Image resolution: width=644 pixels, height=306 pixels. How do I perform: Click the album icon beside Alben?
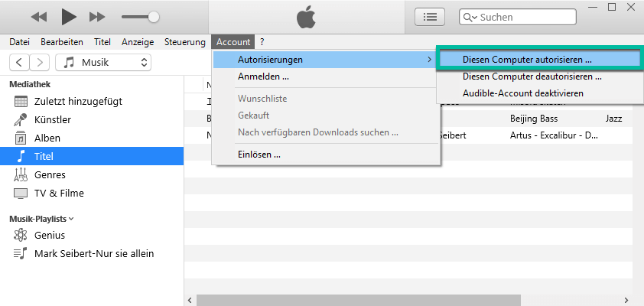click(21, 138)
